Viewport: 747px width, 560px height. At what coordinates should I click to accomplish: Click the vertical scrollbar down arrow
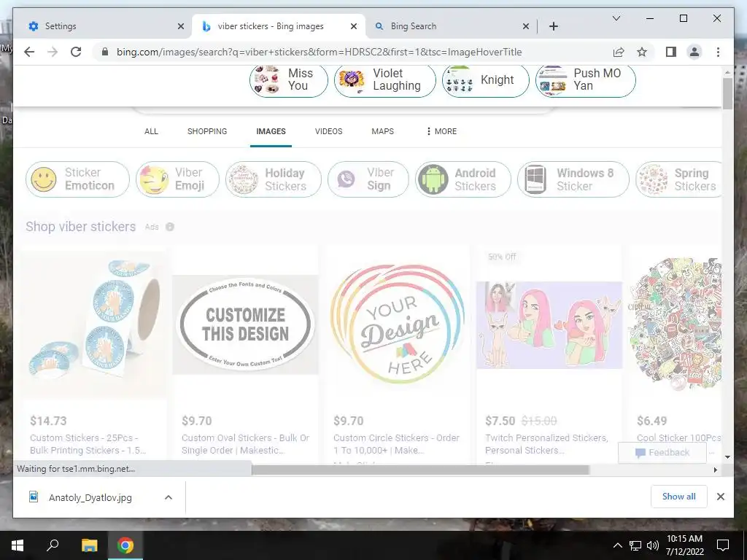pos(727,457)
